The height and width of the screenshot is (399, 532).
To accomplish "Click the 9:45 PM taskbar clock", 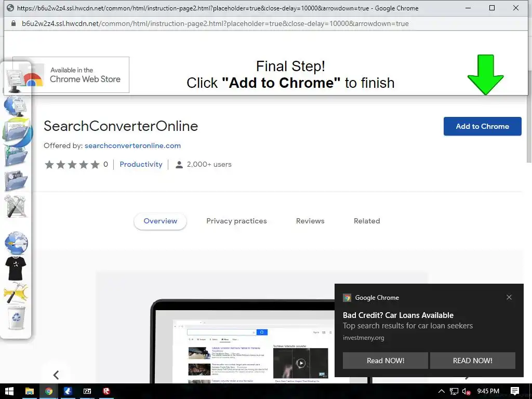I will pos(488,391).
